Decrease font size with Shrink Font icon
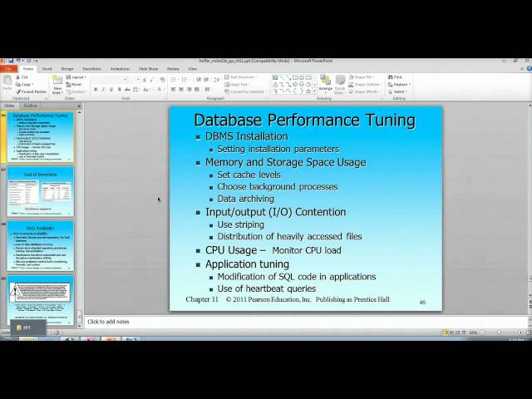 tap(151, 80)
